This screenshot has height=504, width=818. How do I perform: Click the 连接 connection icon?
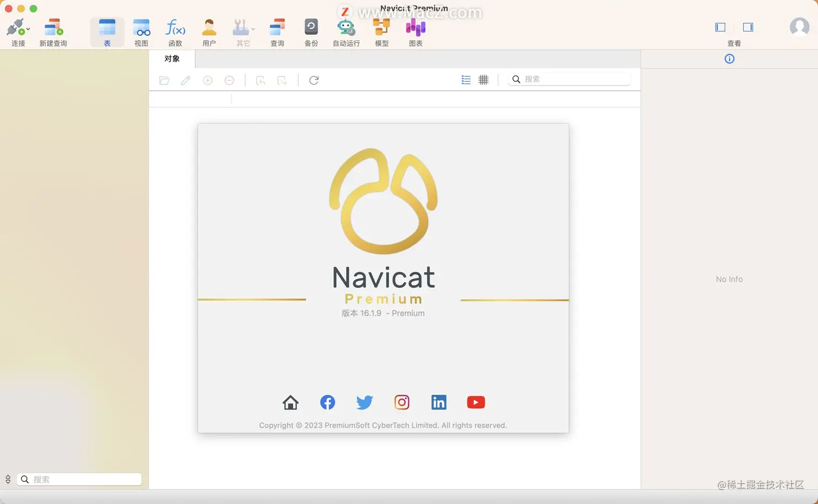coord(15,27)
